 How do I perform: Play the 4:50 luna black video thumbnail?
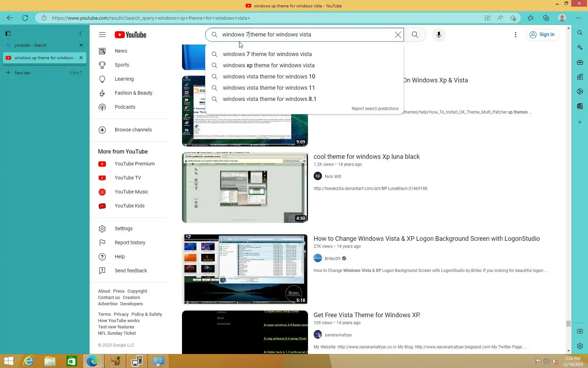tap(245, 188)
